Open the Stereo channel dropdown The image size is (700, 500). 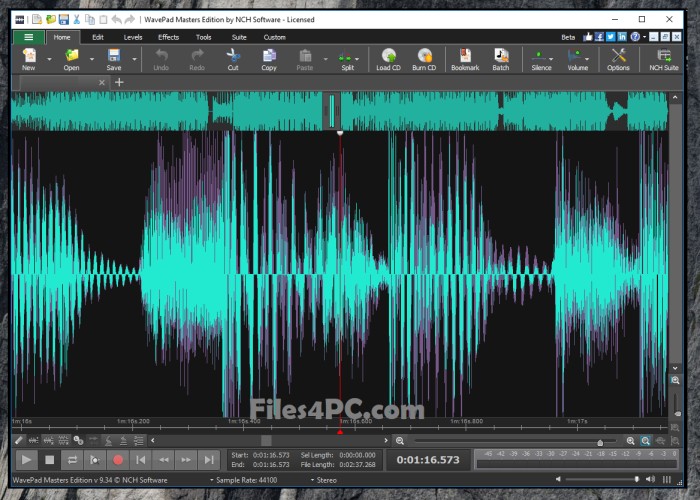point(323,480)
